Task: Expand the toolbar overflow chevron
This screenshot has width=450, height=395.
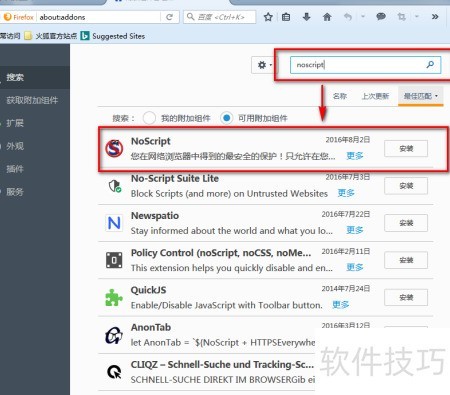Action: point(435,17)
